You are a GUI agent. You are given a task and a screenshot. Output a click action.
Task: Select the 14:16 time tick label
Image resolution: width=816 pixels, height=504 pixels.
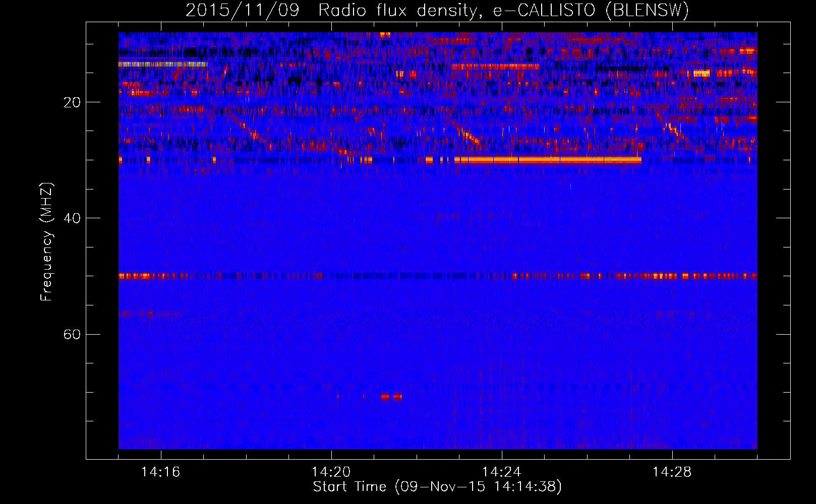coord(161,472)
